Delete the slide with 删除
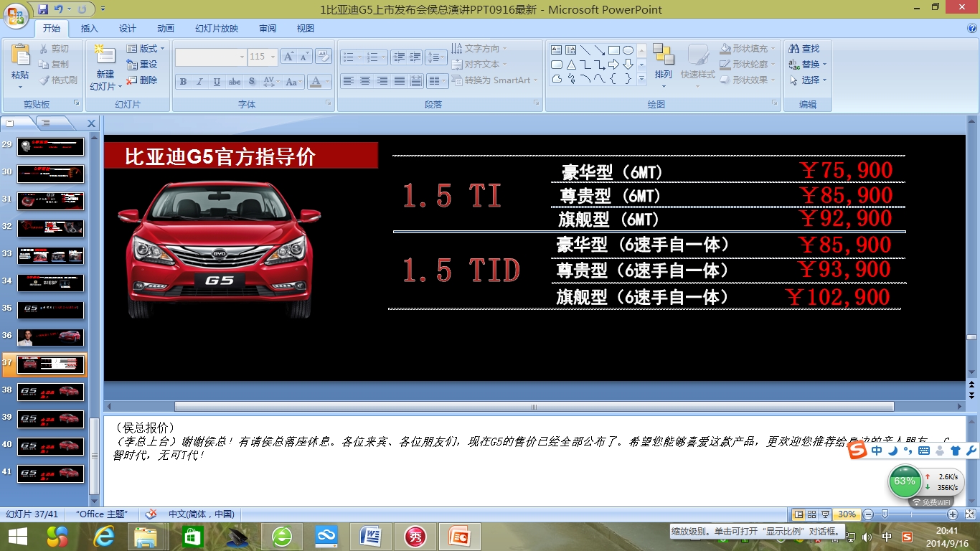The image size is (980, 551). point(142,80)
